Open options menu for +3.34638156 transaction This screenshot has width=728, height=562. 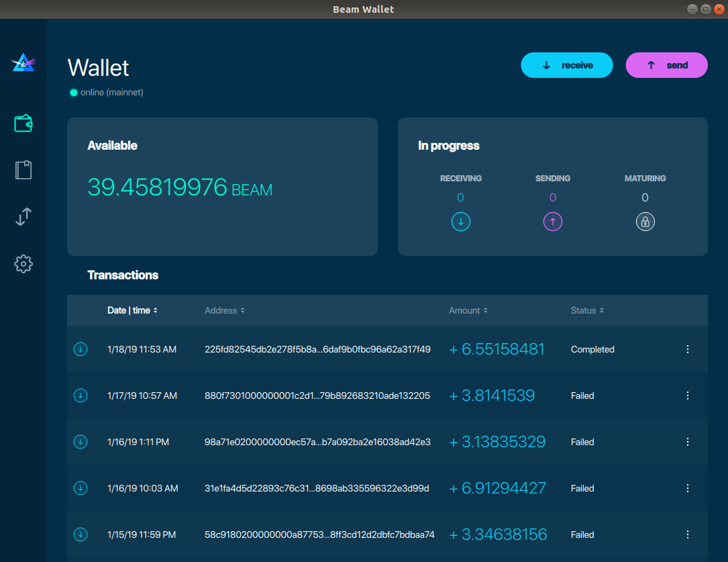(x=688, y=534)
